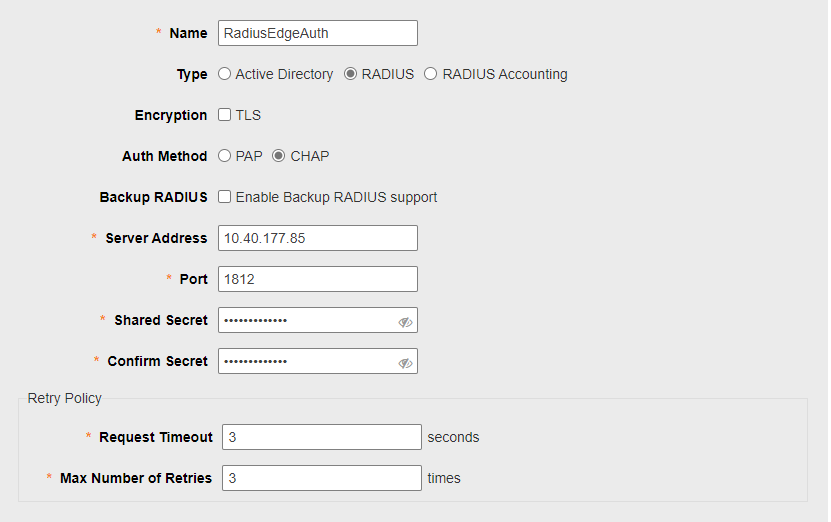Select the RADIUS Accounting type option

coord(430,74)
